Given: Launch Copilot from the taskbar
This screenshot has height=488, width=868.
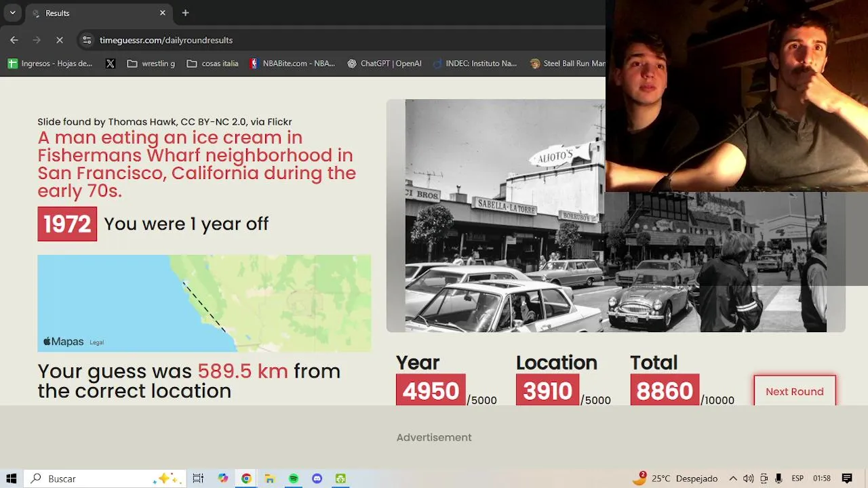Looking at the screenshot, I should click(223, 479).
